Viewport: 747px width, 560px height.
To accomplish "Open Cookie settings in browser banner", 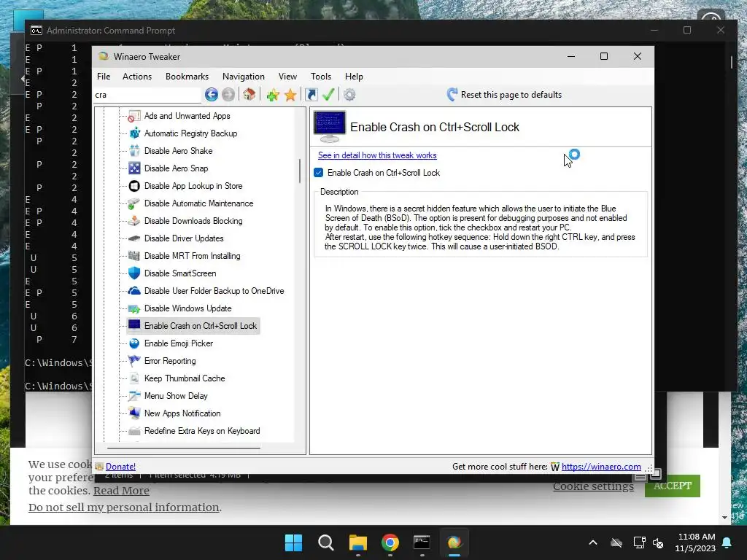I will tap(593, 486).
